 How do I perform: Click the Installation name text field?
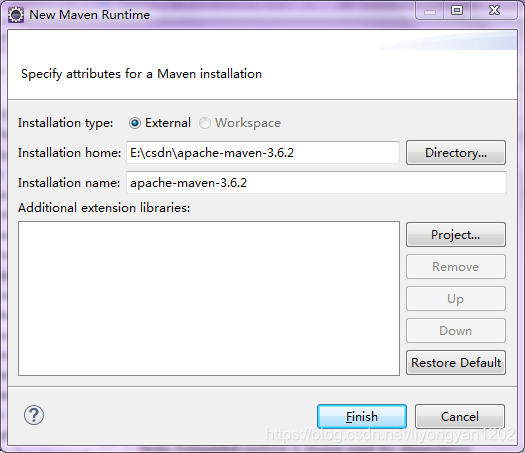coord(316,182)
